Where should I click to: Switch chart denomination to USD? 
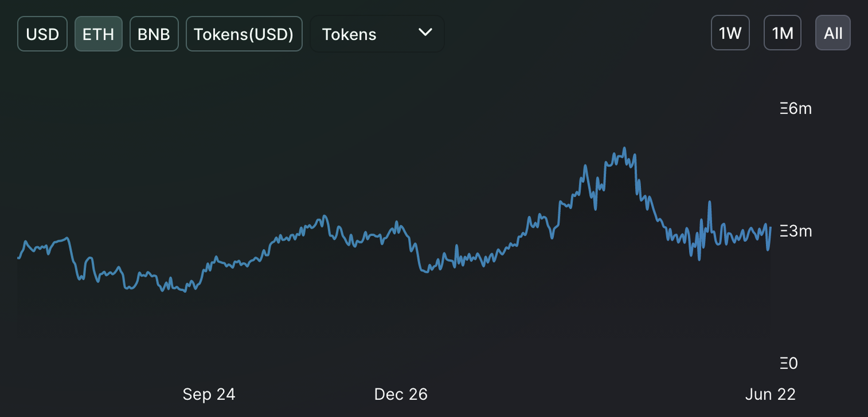pos(42,34)
